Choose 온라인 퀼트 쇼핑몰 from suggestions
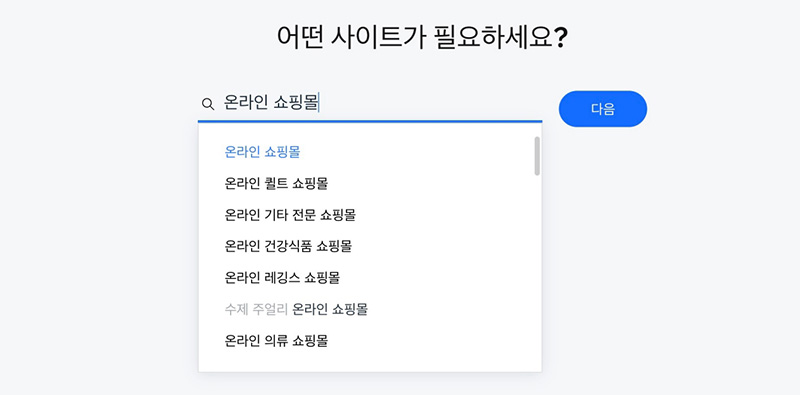 tap(370, 183)
